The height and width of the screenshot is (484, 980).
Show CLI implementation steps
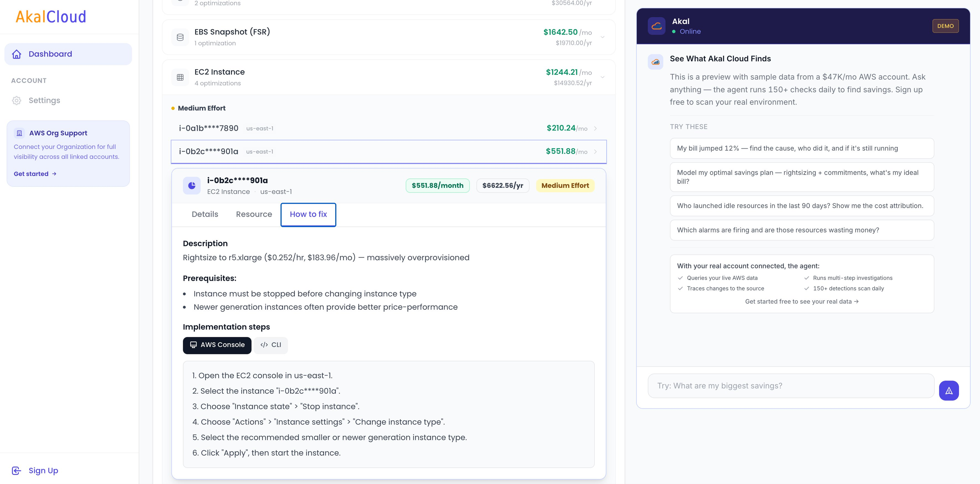270,345
